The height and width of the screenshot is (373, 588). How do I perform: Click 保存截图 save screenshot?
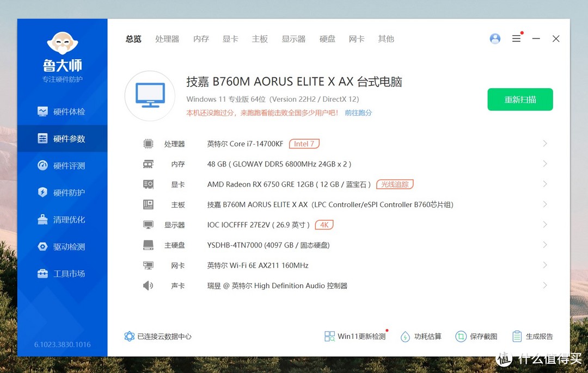(x=476, y=337)
